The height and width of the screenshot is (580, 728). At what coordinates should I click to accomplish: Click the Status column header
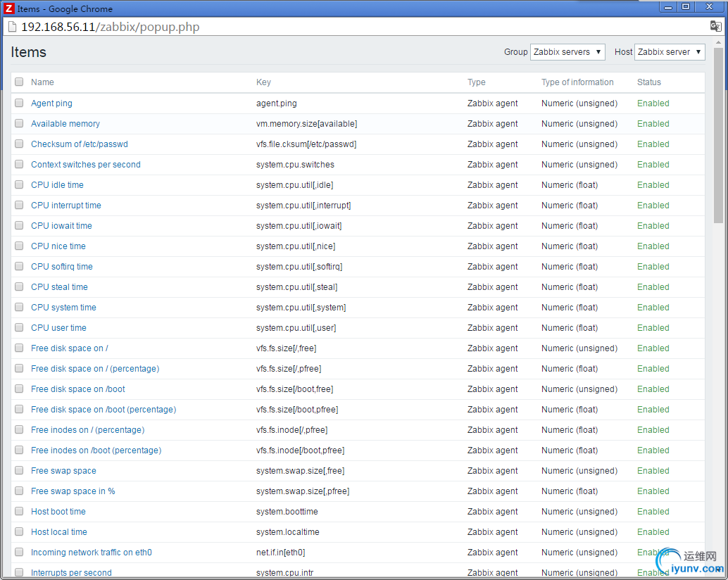(648, 82)
